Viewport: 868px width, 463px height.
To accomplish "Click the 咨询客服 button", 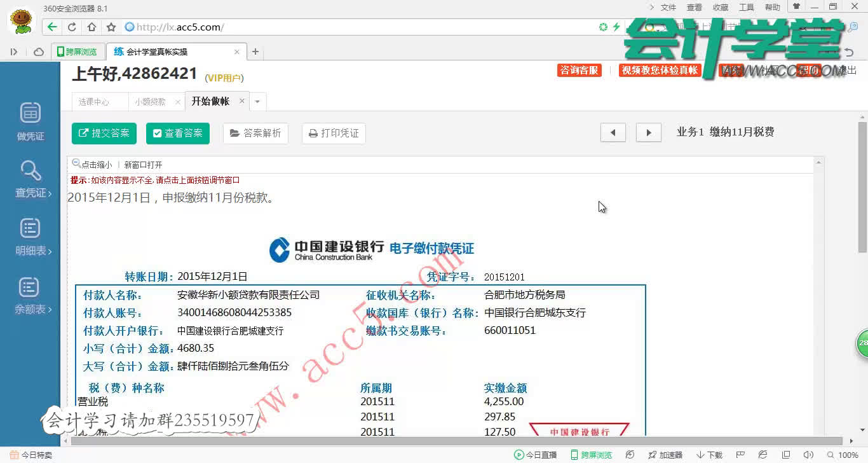I will [580, 71].
